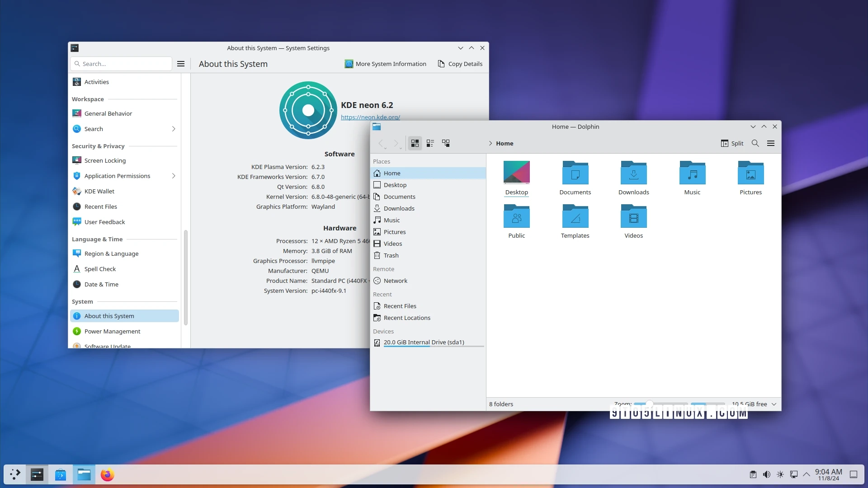Click Dolphin's back navigation arrow
868x488 pixels.
point(381,143)
